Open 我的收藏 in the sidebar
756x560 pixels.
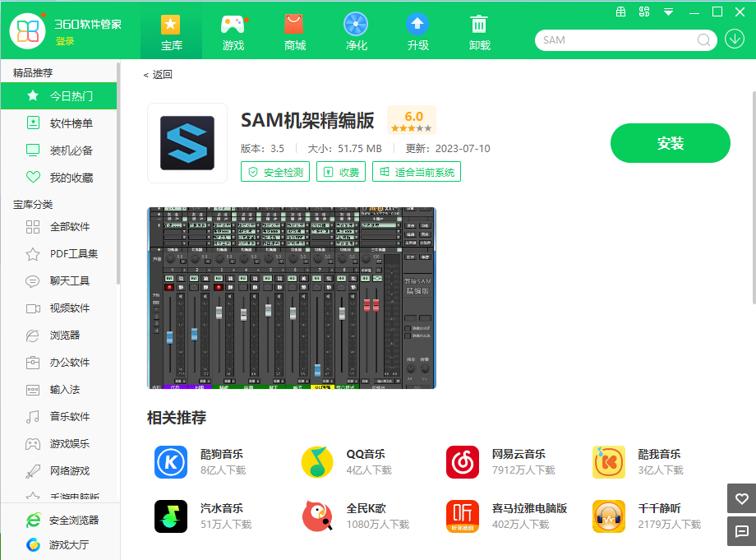pos(59,178)
